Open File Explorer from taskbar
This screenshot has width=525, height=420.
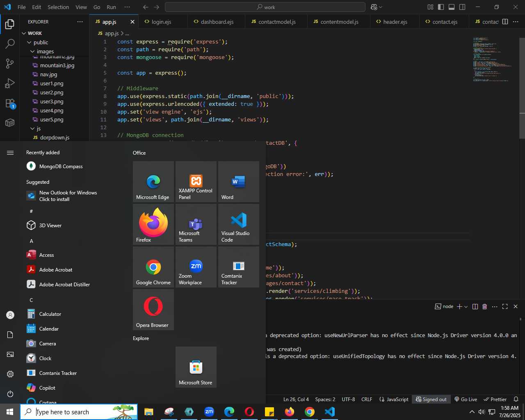(148, 412)
